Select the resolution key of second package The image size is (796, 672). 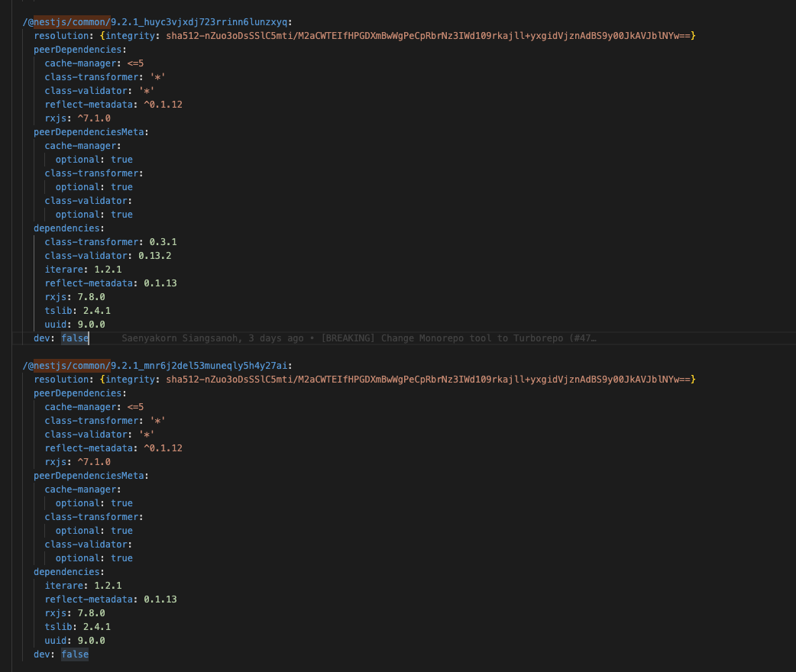(x=61, y=379)
